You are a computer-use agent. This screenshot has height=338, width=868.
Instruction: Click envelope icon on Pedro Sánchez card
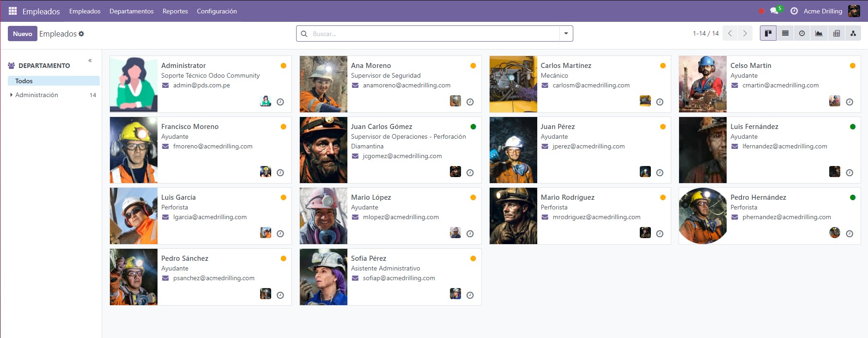(x=165, y=278)
